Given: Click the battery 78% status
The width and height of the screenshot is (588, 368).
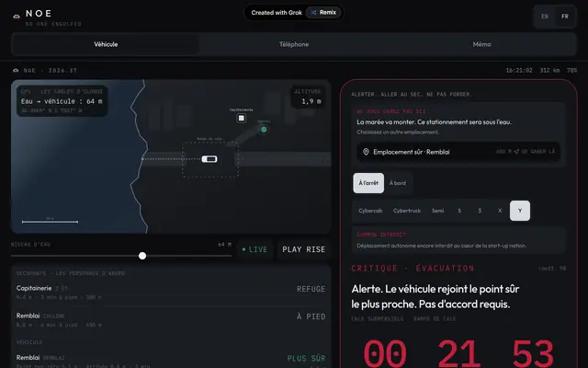Looking at the screenshot, I should pyautogui.click(x=571, y=70).
